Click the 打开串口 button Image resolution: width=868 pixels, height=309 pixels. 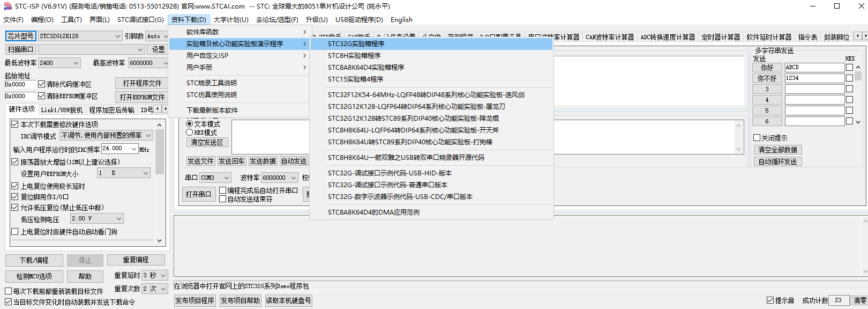[198, 194]
